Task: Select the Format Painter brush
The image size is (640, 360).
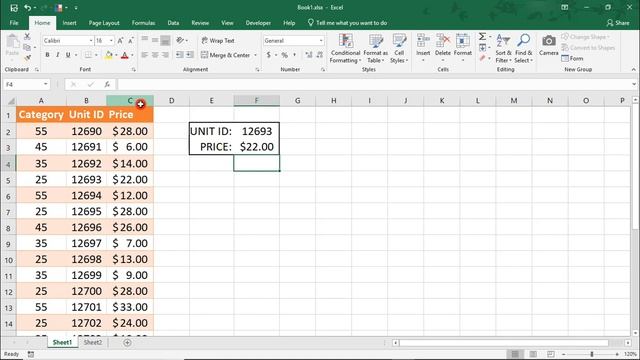Action: tap(27, 58)
